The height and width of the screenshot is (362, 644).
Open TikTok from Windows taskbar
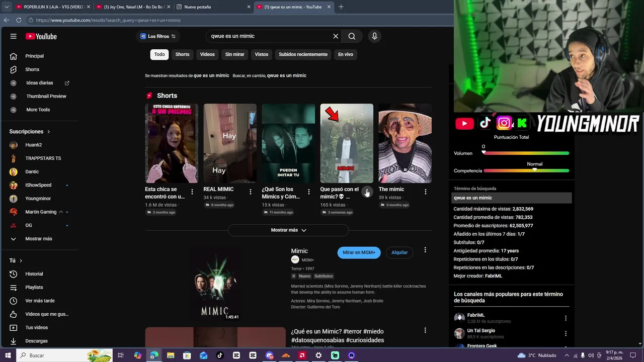click(220, 355)
